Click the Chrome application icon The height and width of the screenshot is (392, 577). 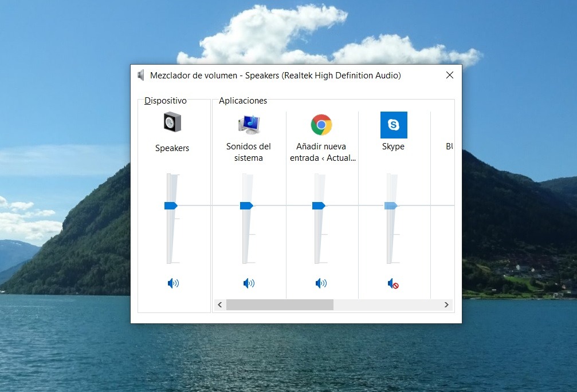(321, 124)
